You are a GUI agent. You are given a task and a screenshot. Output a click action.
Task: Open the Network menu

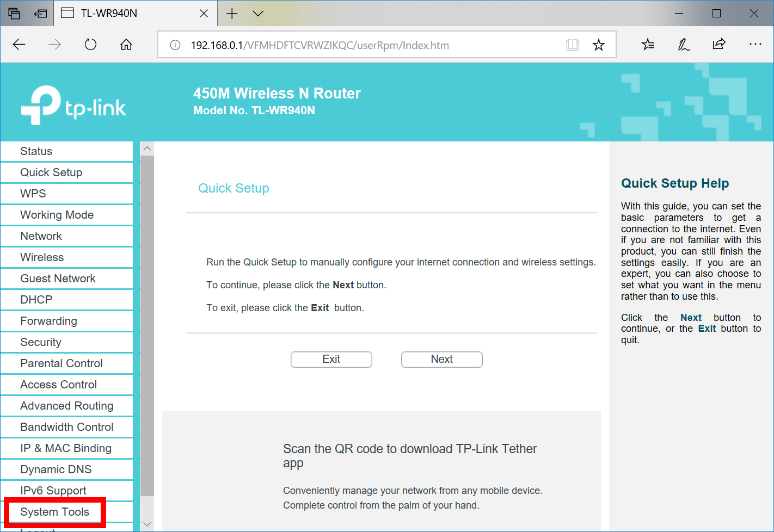coord(66,236)
